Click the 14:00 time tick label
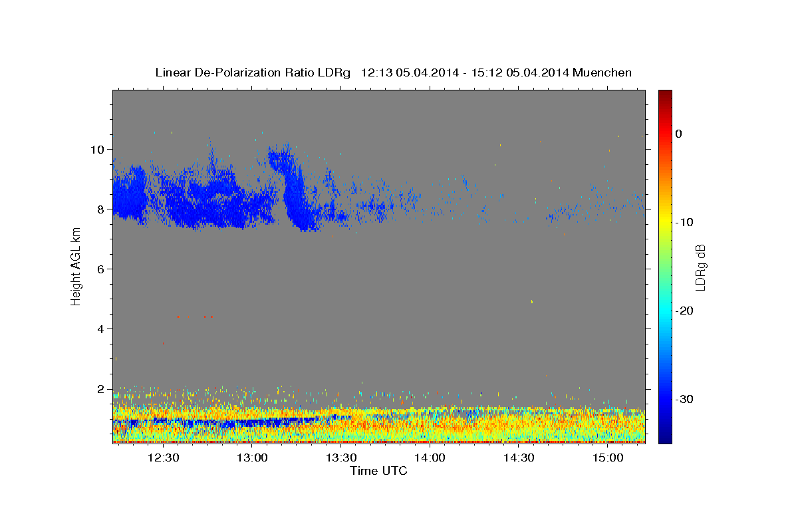 tap(430, 458)
